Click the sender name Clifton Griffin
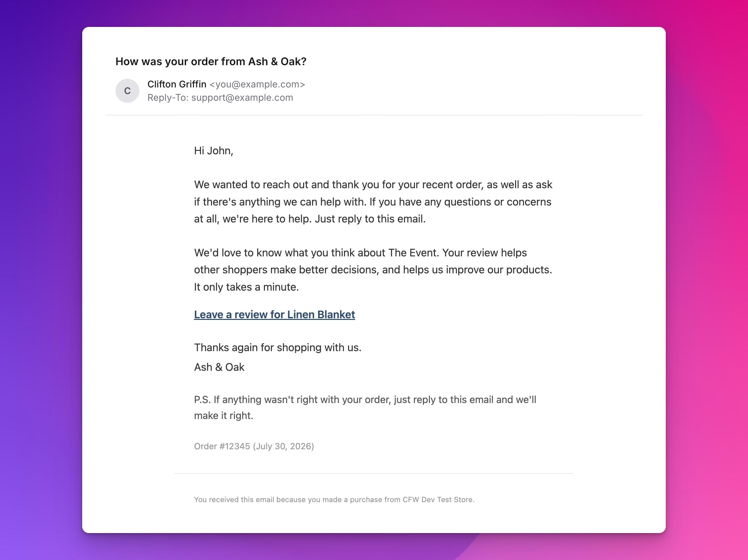748x560 pixels. 177,84
